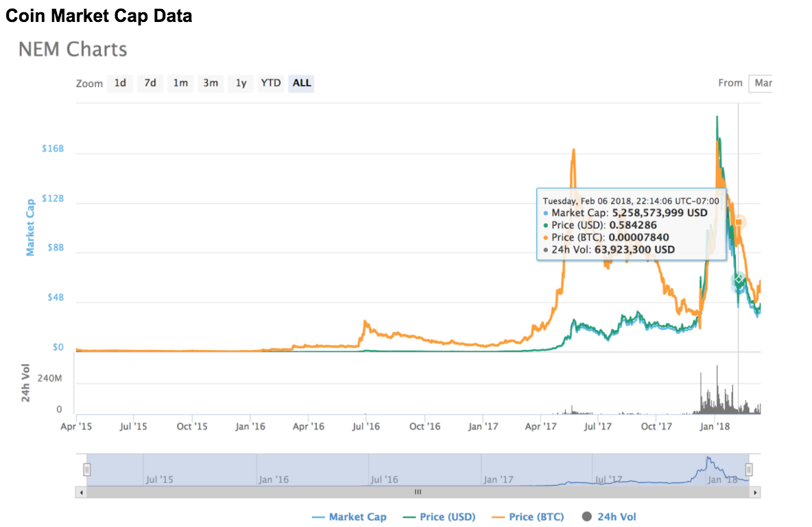Set chart zoom to 7d
812x527 pixels.
tap(150, 84)
